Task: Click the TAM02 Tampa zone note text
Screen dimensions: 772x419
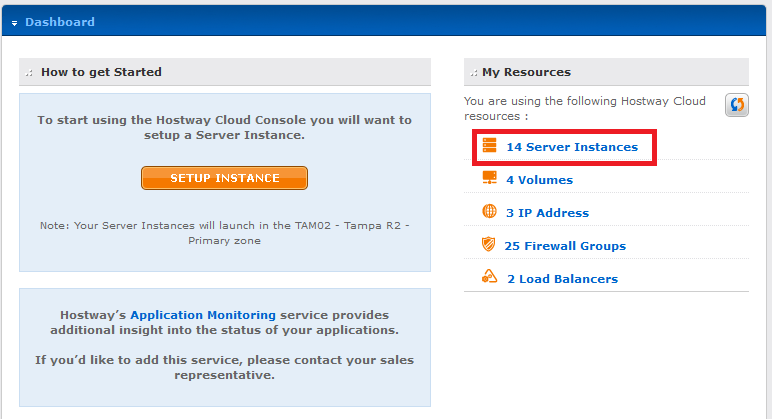Action: click(x=225, y=233)
